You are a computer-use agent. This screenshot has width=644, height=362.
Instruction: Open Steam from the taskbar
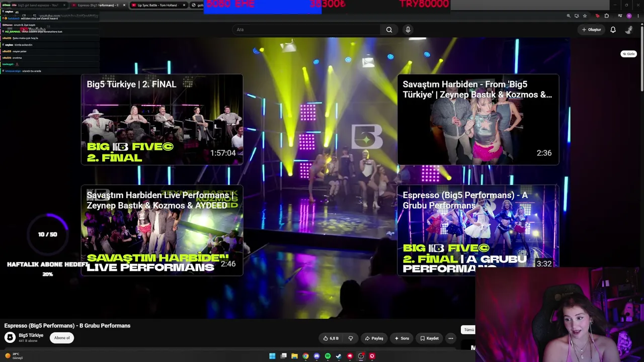(x=339, y=356)
